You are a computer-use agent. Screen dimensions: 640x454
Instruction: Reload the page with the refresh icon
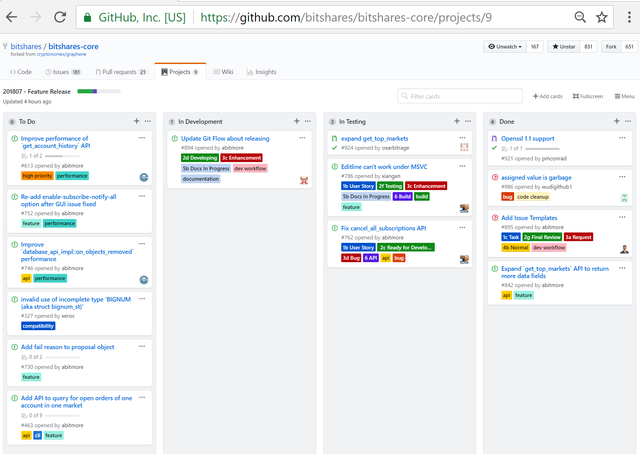[60, 17]
